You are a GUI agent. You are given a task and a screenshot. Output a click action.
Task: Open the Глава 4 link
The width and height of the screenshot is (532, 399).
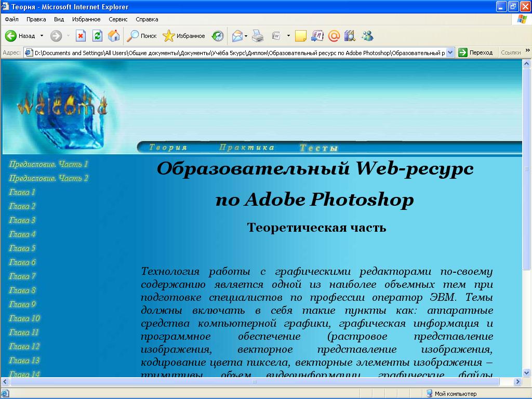pos(22,234)
